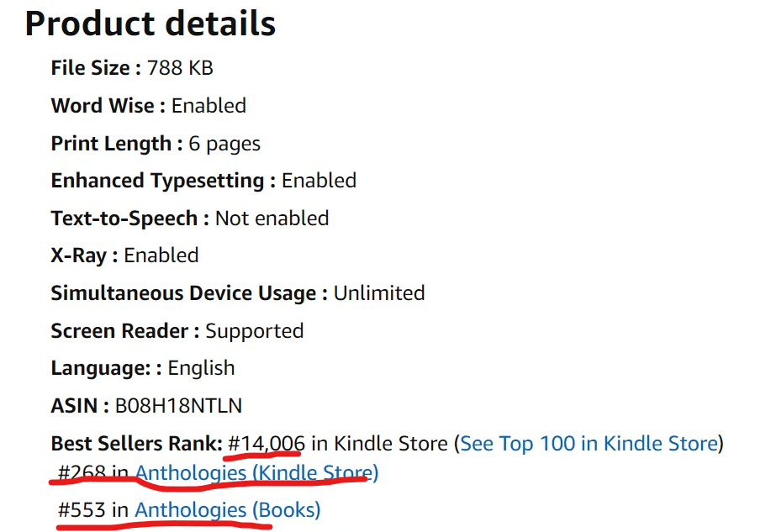Open the Anthologies (Kindle Store) category link
Image resolution: width=776 pixels, height=532 pixels.
tap(256, 472)
